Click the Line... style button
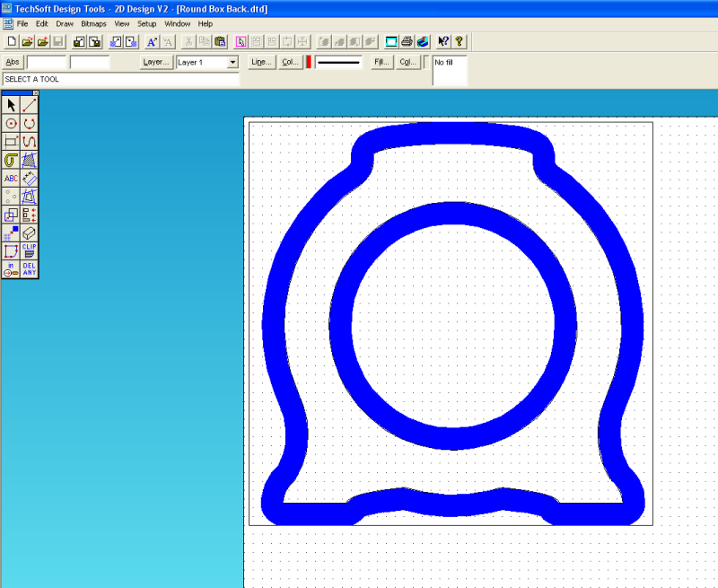 tap(261, 62)
